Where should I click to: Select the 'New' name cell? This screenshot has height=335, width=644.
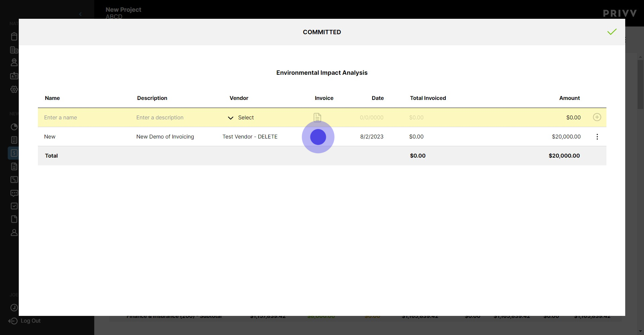click(x=50, y=137)
